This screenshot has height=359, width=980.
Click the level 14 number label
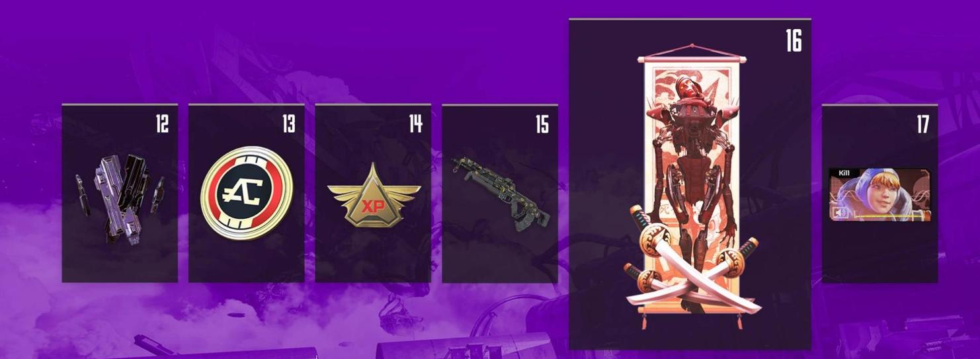coord(415,124)
